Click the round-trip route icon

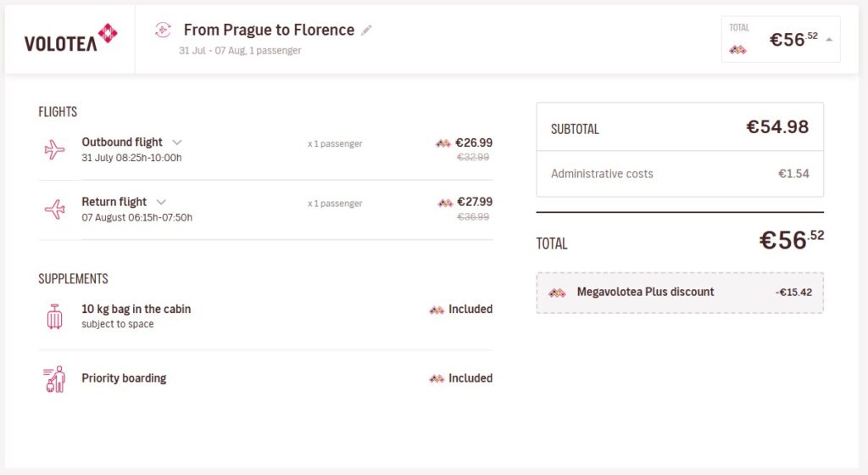point(163,31)
